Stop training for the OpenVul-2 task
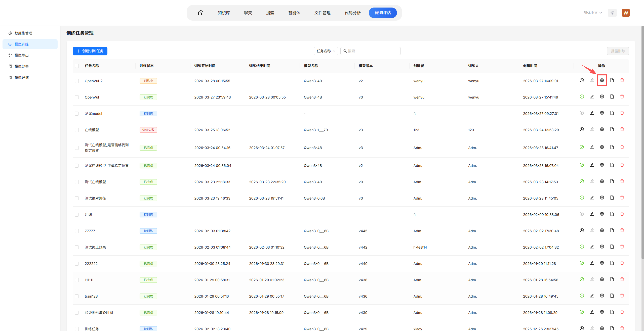 582,80
